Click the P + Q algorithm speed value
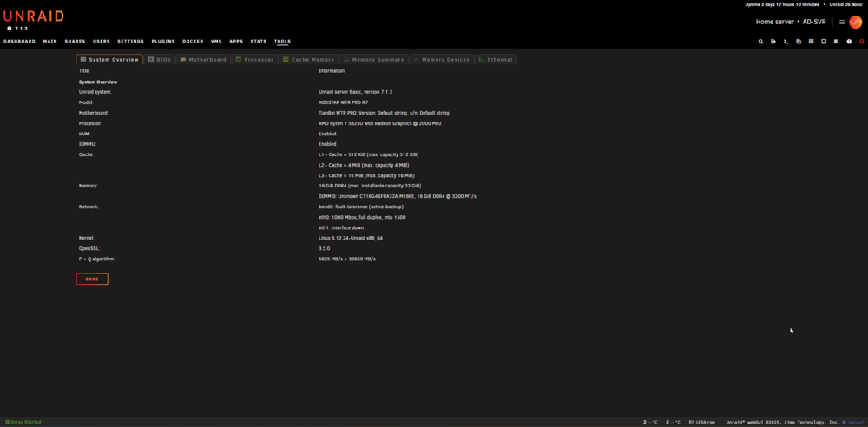 click(347, 259)
